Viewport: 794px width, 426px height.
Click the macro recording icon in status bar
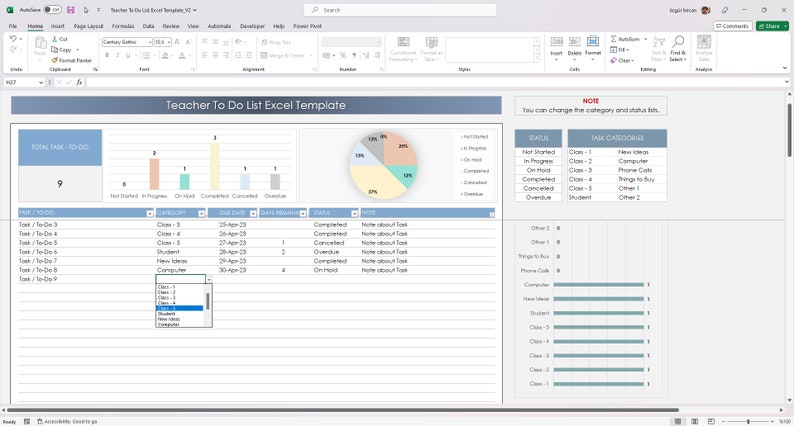[x=27, y=421]
